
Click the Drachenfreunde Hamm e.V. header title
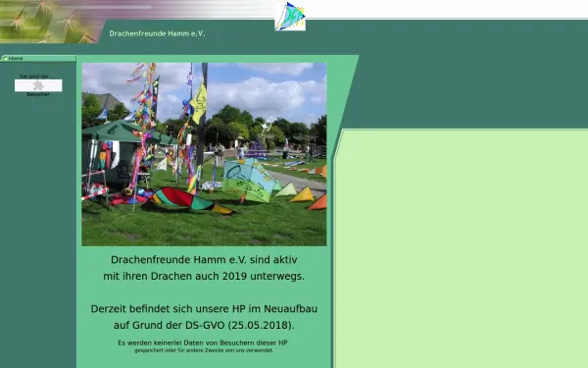pos(157,33)
